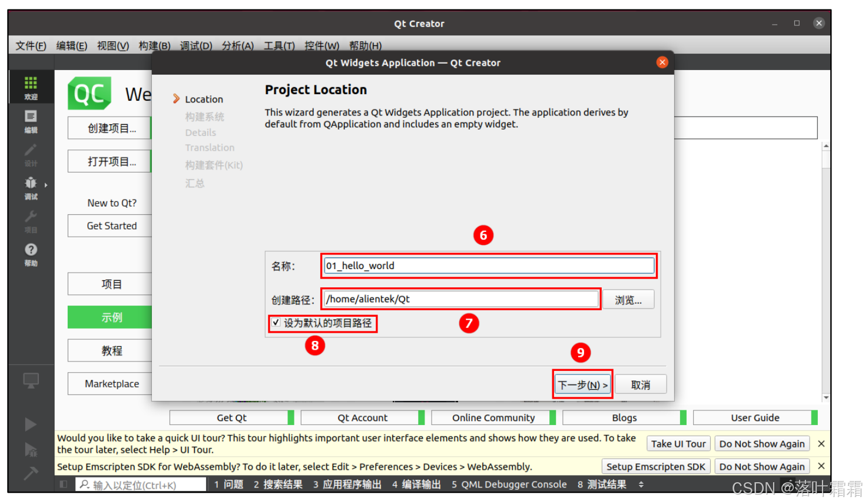The height and width of the screenshot is (504, 865).
Task: Open the Help mode icon
Action: (31, 254)
